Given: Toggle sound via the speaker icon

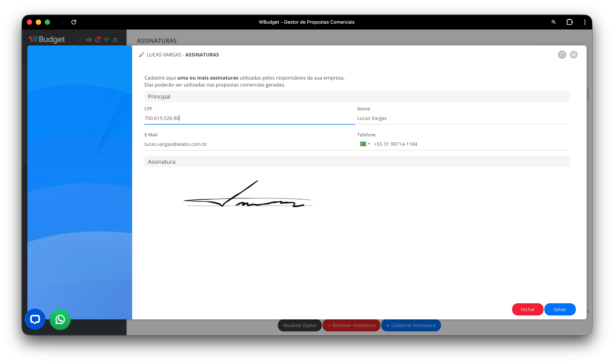Looking at the screenshot, I should pos(88,40).
